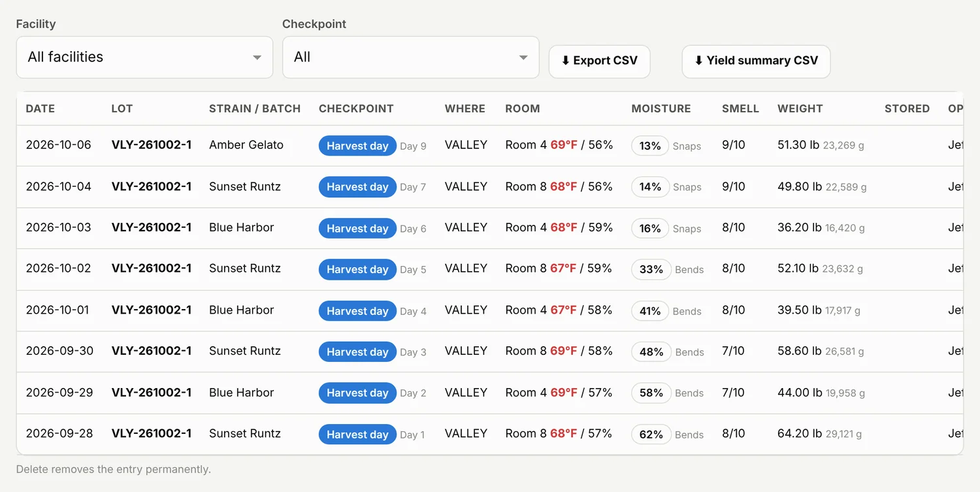Click the weight 36.20 lb

(x=800, y=227)
